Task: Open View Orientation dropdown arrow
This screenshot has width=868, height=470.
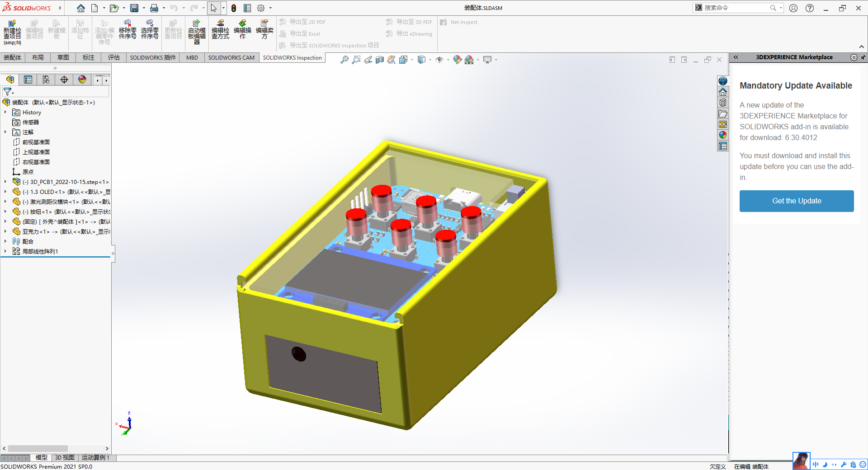Action: coord(412,60)
